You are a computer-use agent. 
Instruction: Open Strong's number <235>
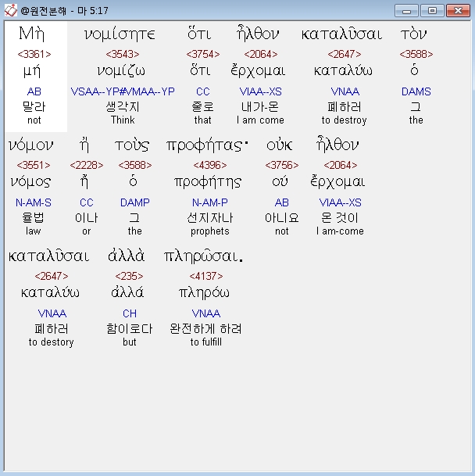pos(130,276)
